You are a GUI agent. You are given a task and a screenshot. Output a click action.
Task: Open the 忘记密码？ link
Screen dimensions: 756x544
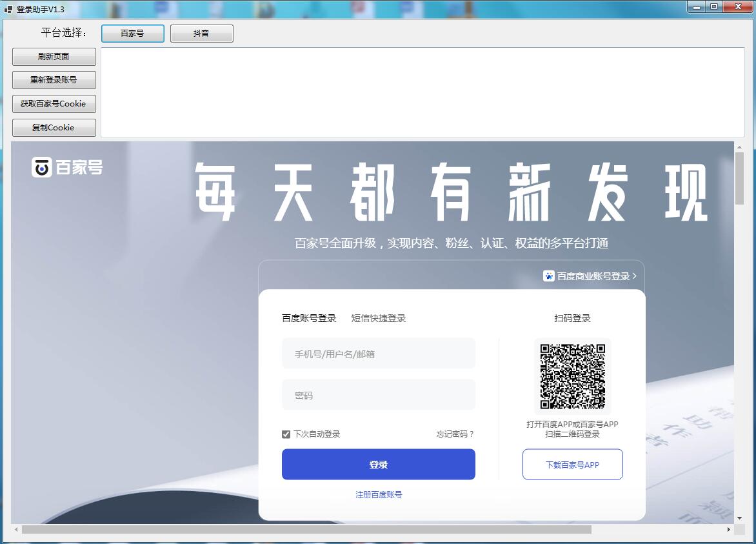(x=455, y=434)
